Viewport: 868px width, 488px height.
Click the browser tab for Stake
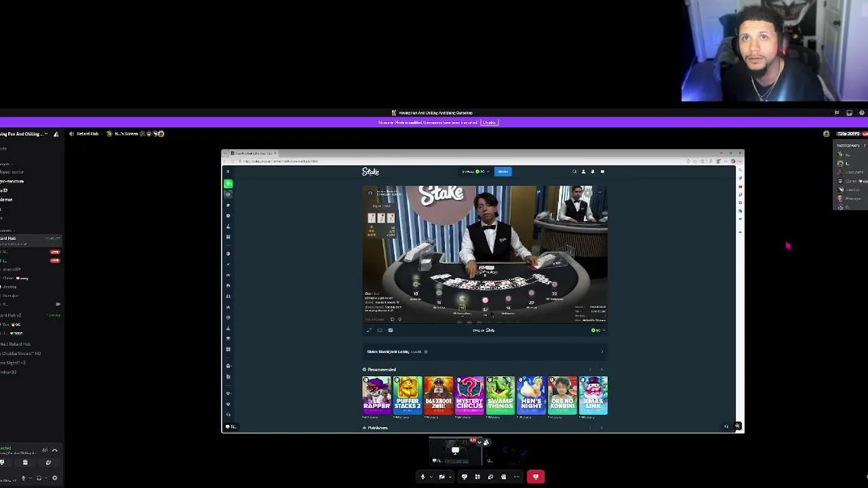(x=254, y=153)
